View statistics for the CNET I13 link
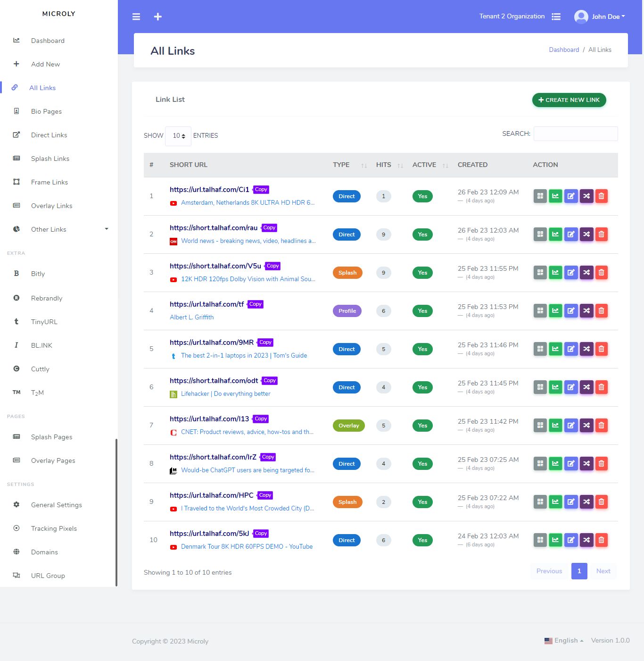Screen dimensions: 644x661 555,426
